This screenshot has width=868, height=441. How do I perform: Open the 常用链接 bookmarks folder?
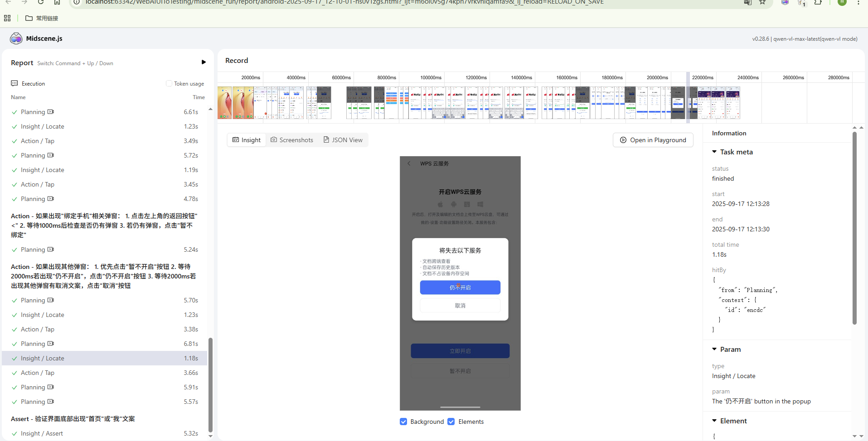[x=42, y=18]
